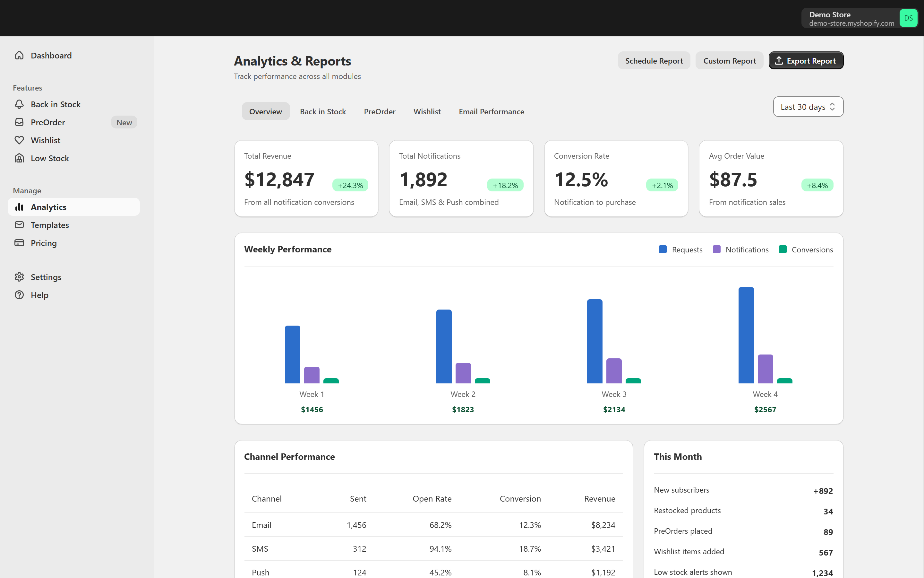Click the +2.1% conversion change badge
The width and height of the screenshot is (924, 578).
coord(662,185)
